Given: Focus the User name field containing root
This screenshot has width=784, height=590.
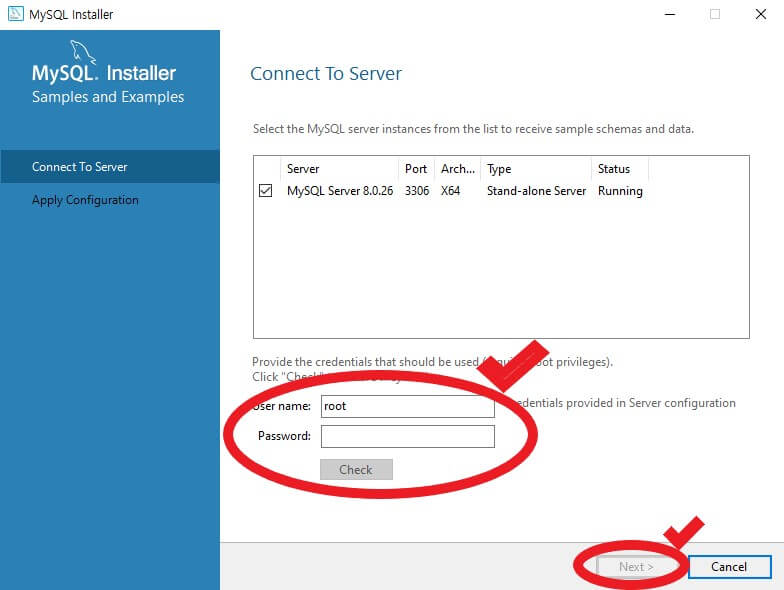Looking at the screenshot, I should coord(408,406).
